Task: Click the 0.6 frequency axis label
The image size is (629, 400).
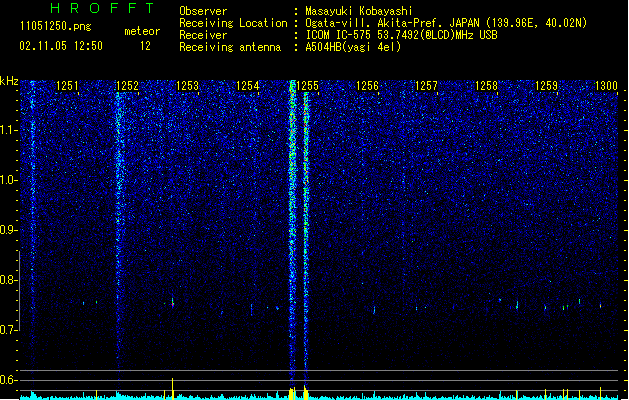Action: point(9,380)
